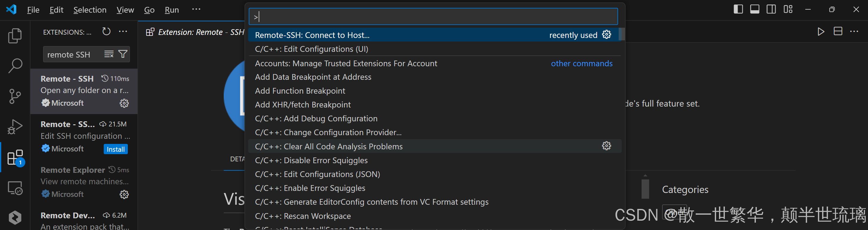Click the run play icon in editor toolbar
868x230 pixels.
click(821, 32)
